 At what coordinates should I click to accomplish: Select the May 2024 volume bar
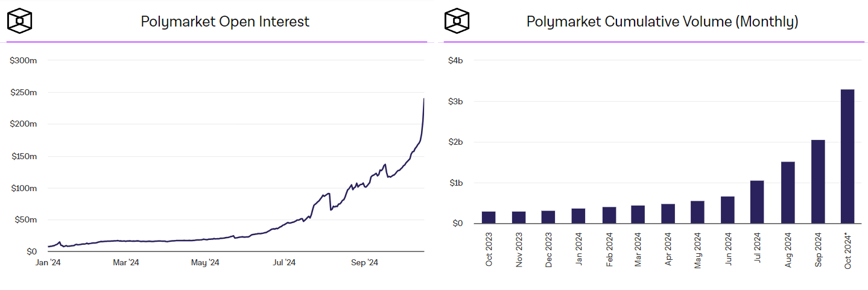click(x=698, y=212)
